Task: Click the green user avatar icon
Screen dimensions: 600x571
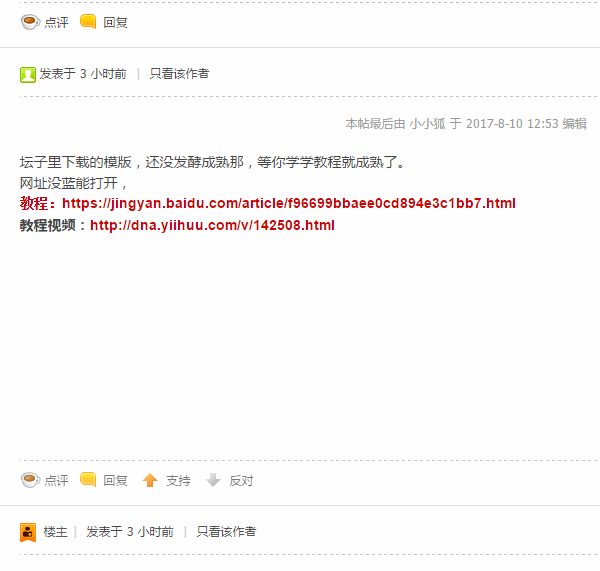Action: (x=28, y=75)
